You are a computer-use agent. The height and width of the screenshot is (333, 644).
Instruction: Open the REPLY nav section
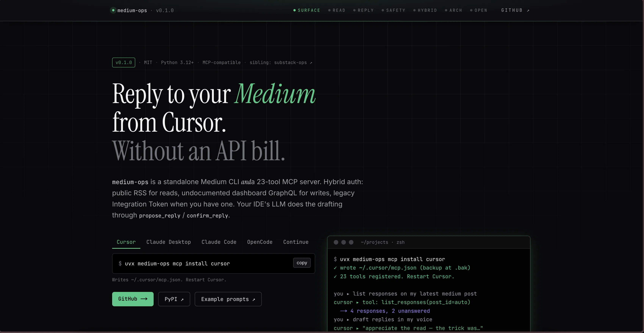363,10
